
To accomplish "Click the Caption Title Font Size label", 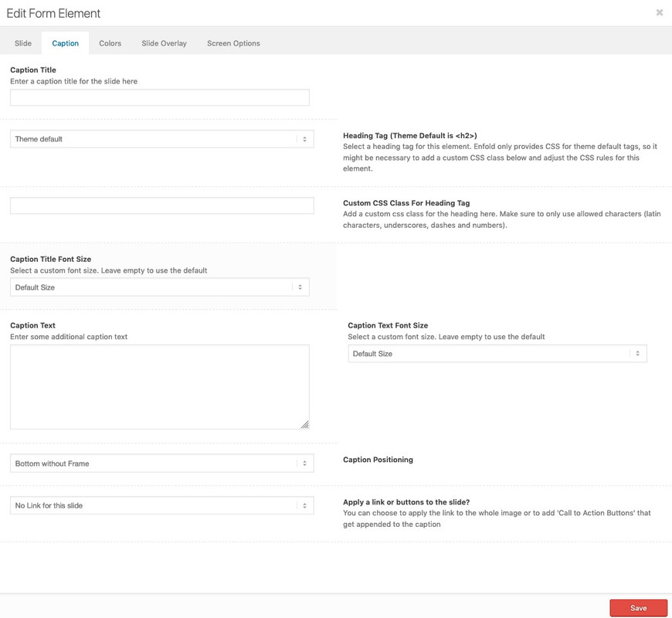I will (50, 260).
